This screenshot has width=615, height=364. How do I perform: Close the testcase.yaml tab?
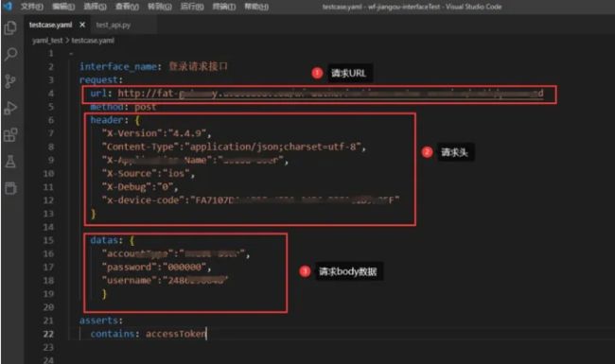click(x=82, y=25)
